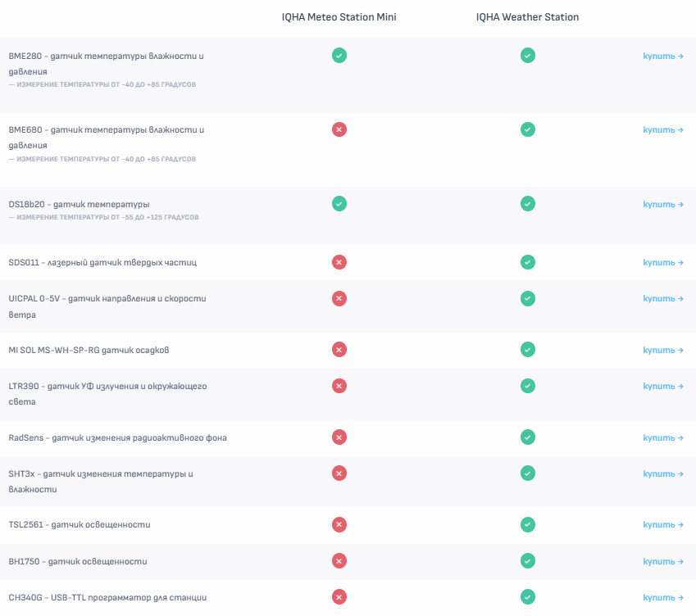Click the "SDS011 – лазерный датчик твердых частиц" label

[x=102, y=263]
